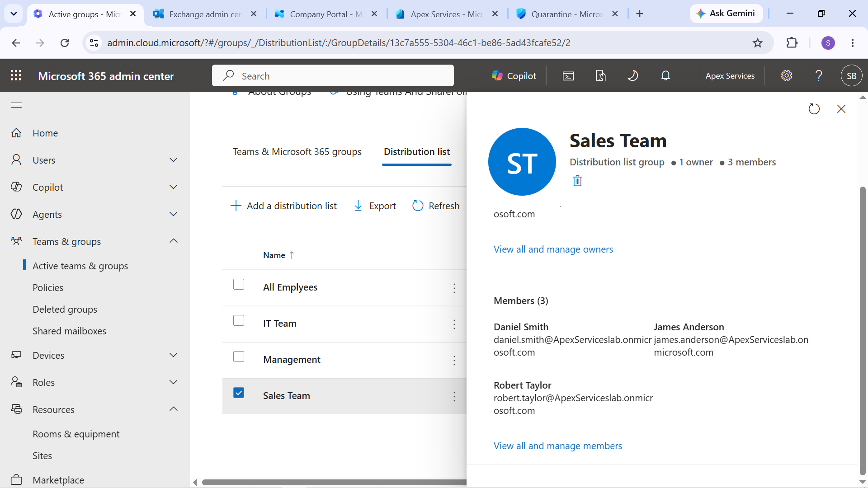Click the admin center Search box
The height and width of the screenshot is (488, 868).
point(333,75)
